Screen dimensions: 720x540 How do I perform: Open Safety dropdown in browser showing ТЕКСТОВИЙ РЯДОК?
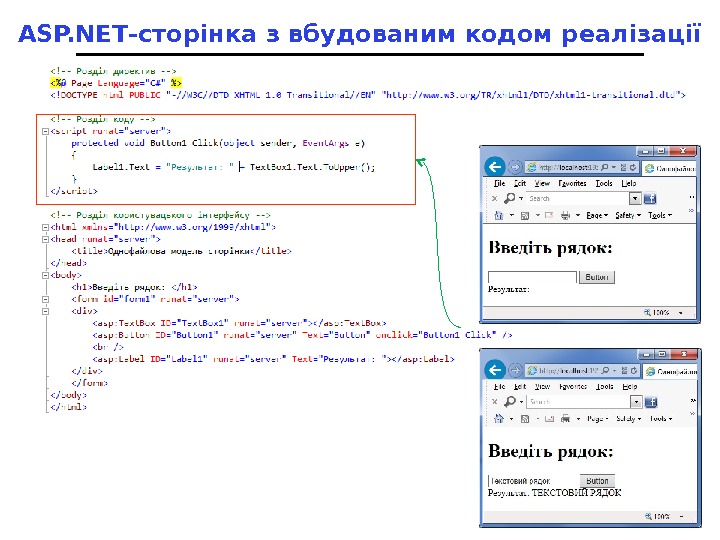629,418
